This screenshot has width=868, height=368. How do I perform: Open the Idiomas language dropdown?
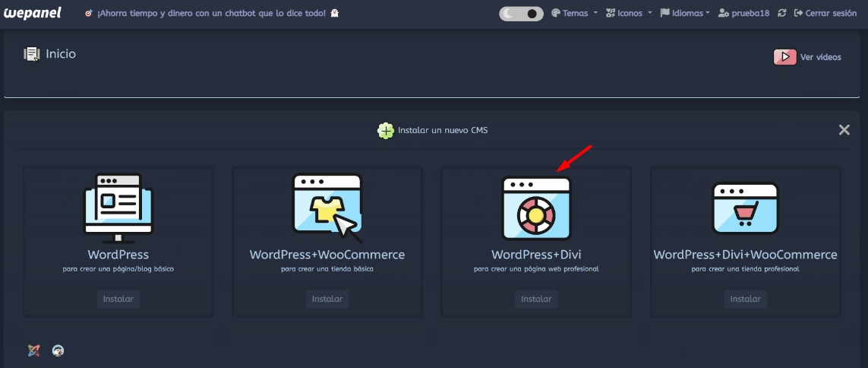pos(685,13)
